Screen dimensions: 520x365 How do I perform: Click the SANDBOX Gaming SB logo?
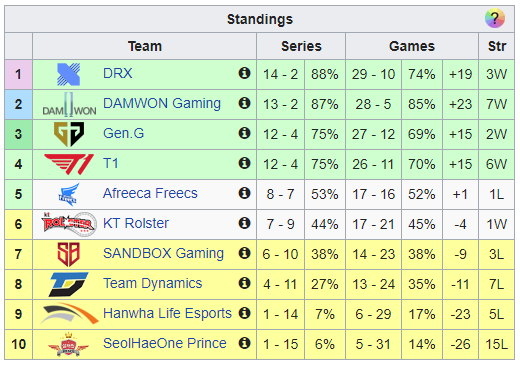pos(69,254)
